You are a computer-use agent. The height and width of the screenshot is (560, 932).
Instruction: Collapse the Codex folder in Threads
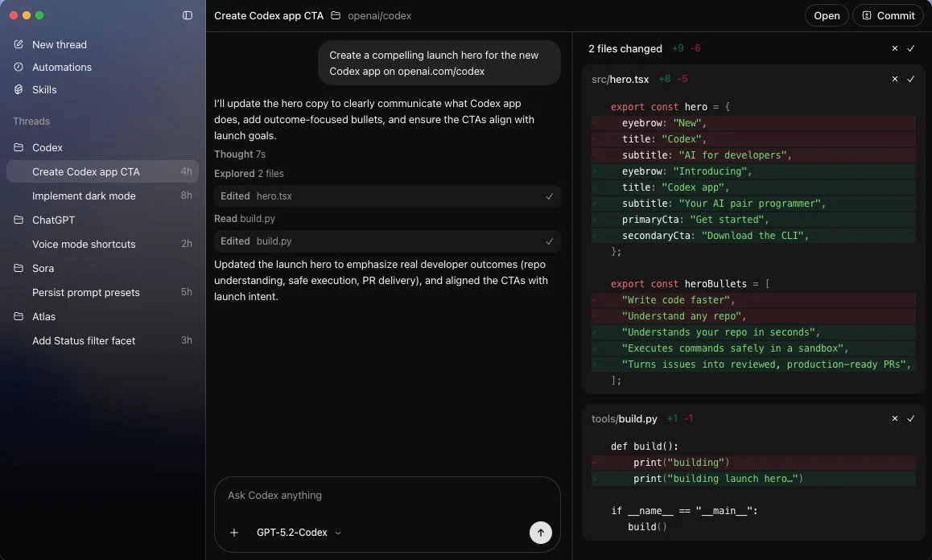[x=19, y=147]
